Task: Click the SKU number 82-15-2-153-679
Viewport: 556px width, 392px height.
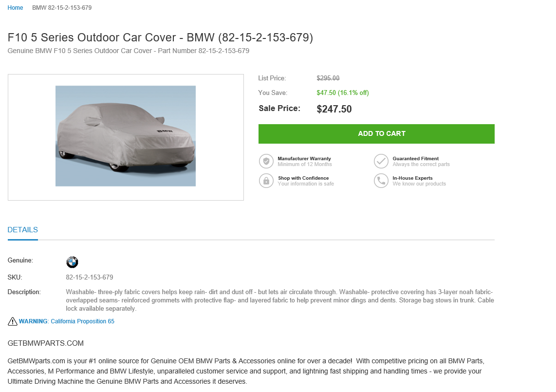Action: click(90, 277)
